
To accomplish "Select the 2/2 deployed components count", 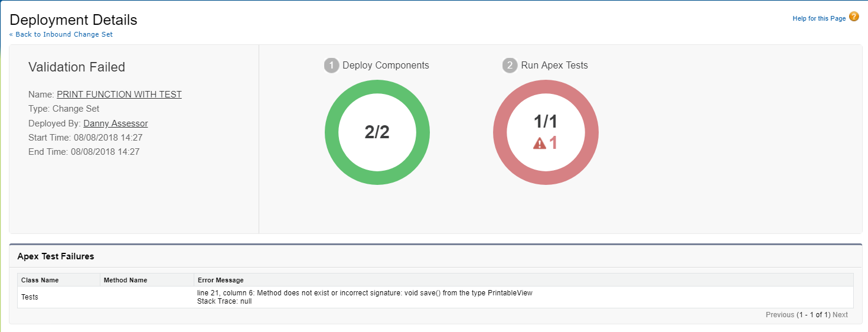I will [377, 132].
